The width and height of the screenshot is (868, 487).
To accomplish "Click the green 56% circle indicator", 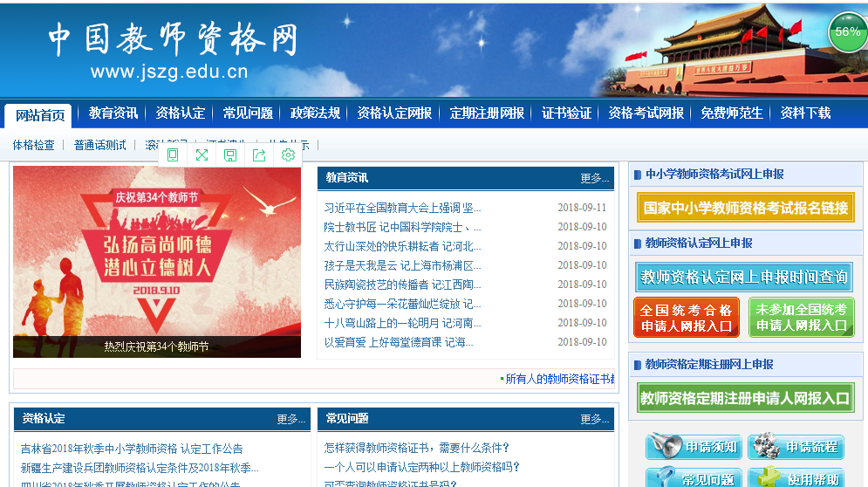I will [x=847, y=32].
